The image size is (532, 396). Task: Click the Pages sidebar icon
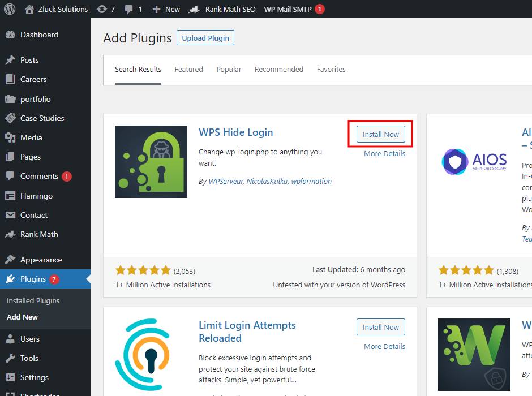point(11,157)
